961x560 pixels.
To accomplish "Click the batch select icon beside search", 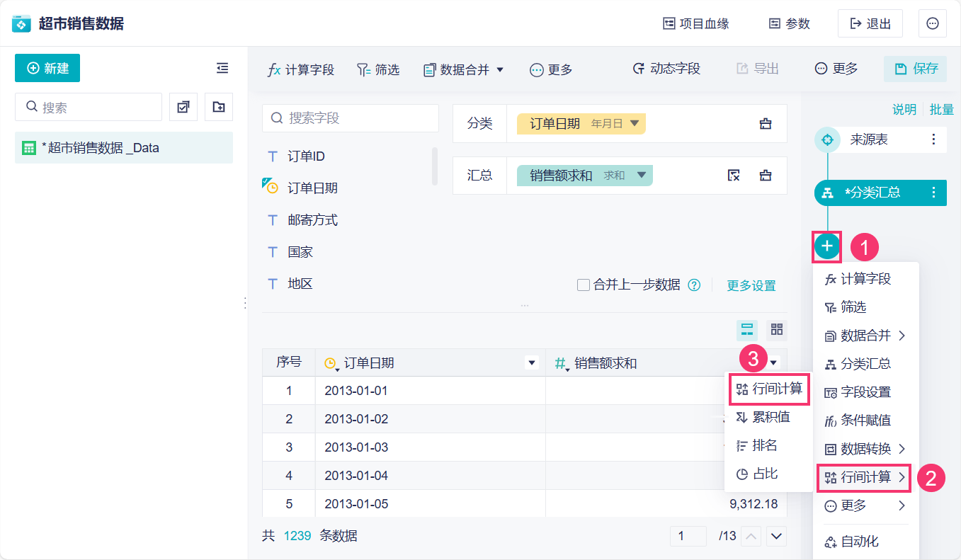I will 183,107.
